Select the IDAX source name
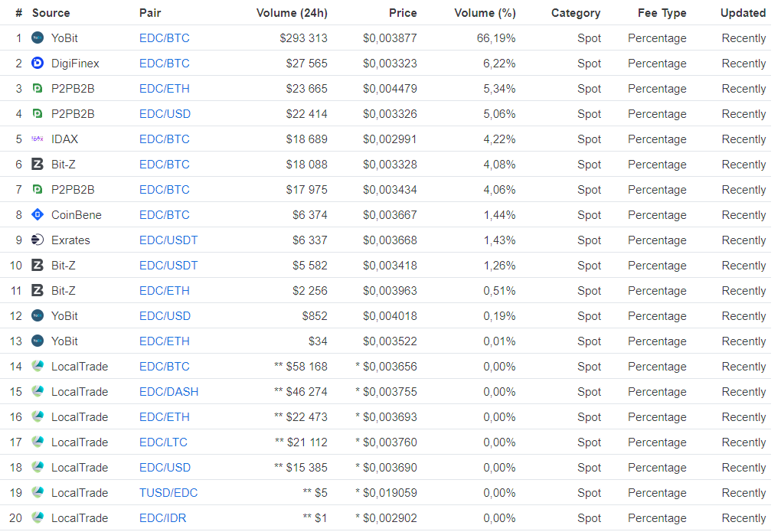Screen dimensions: 781x532 65,139
